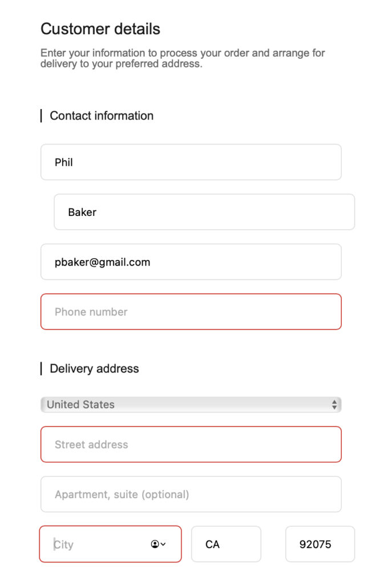Click into the Phone number field
This screenshot has height=585, width=392.
191,312
